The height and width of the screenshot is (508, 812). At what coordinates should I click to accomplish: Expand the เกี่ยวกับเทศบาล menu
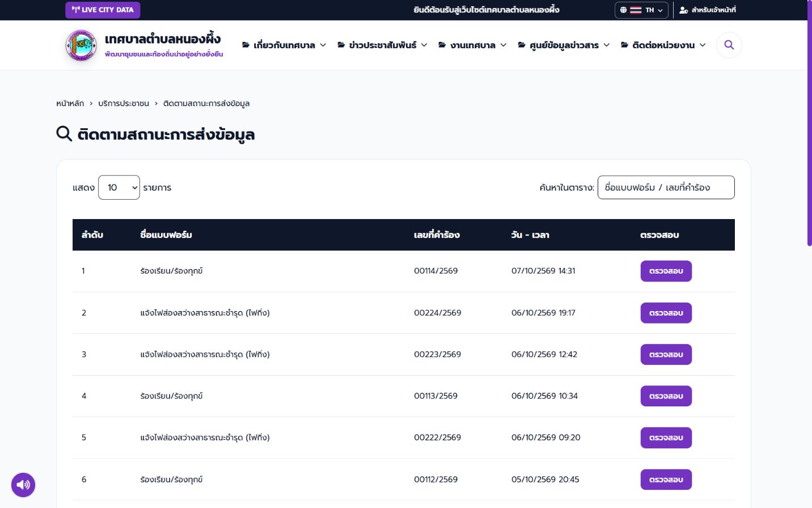284,45
